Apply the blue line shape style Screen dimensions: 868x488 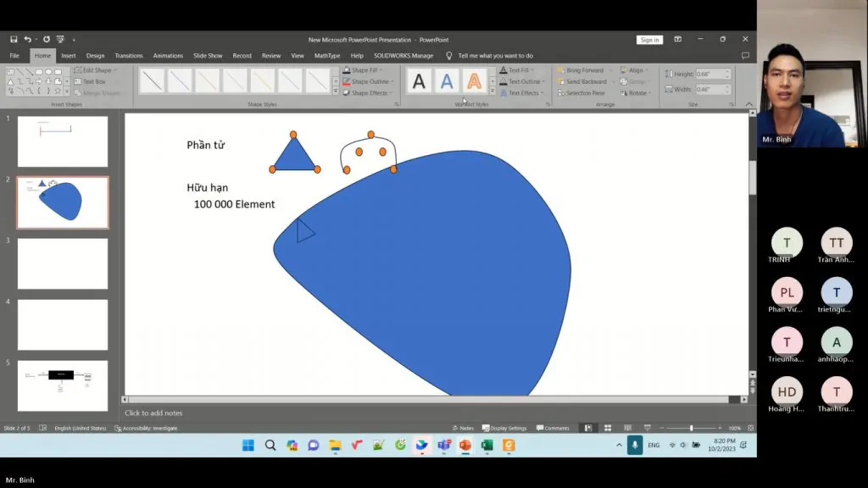pos(180,80)
